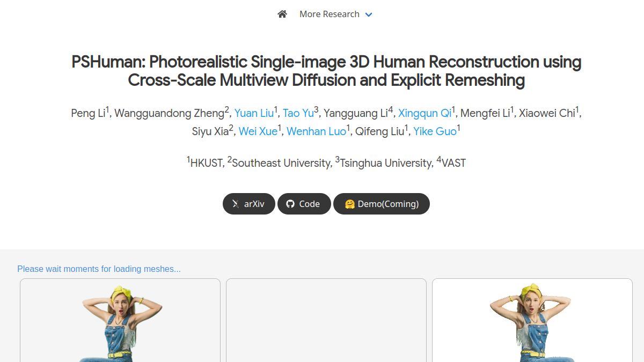Go to the home icon in navbar
The height and width of the screenshot is (362, 644).
282,14
